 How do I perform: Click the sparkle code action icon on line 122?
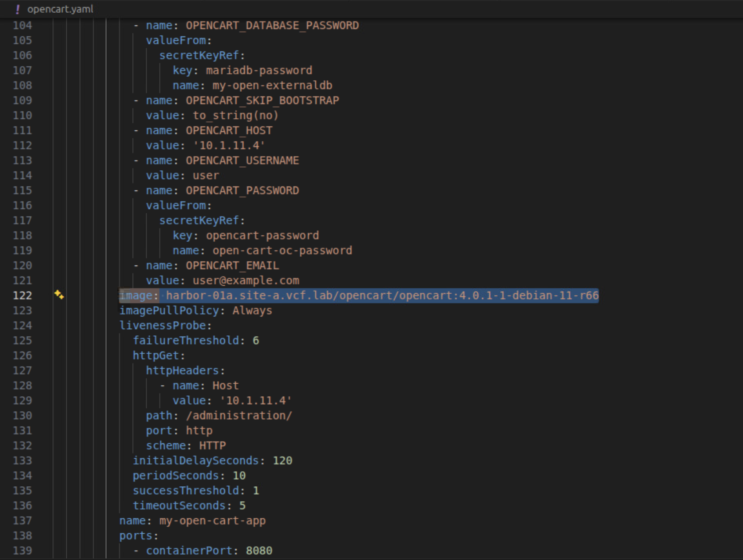(x=59, y=295)
